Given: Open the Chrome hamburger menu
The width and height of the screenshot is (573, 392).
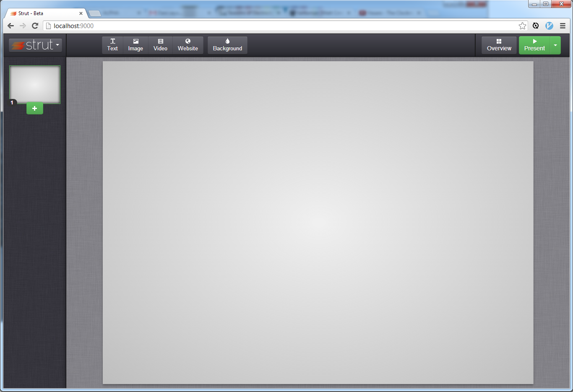Looking at the screenshot, I should tap(563, 26).
